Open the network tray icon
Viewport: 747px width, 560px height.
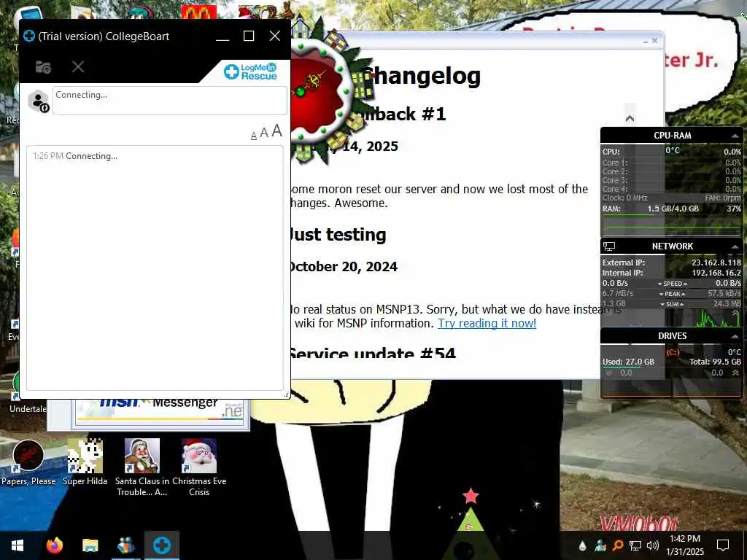point(635,545)
